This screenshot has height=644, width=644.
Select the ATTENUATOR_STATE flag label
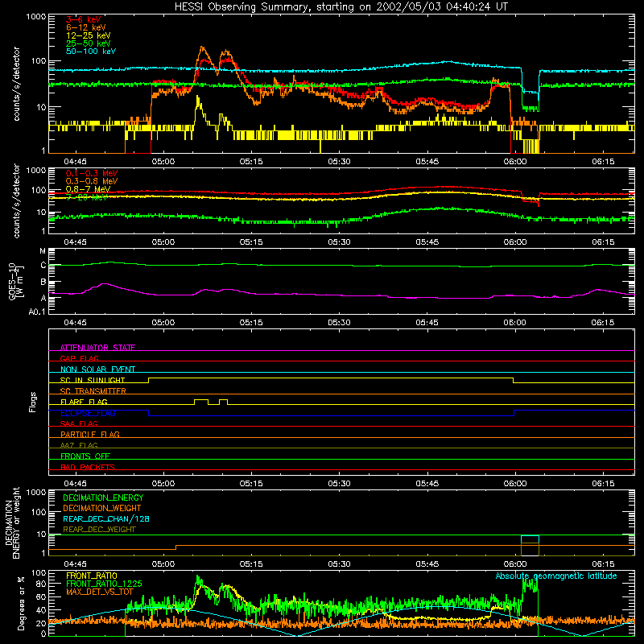97,348
